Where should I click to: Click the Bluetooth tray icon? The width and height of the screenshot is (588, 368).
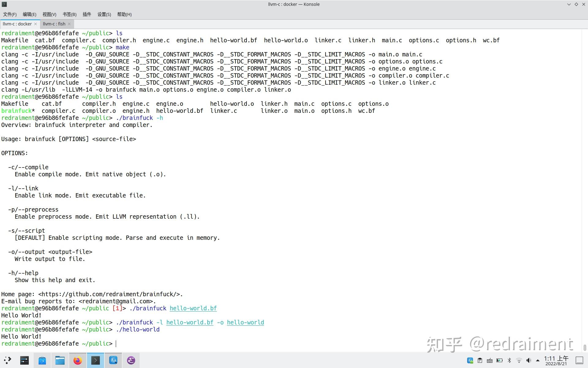tap(509, 360)
